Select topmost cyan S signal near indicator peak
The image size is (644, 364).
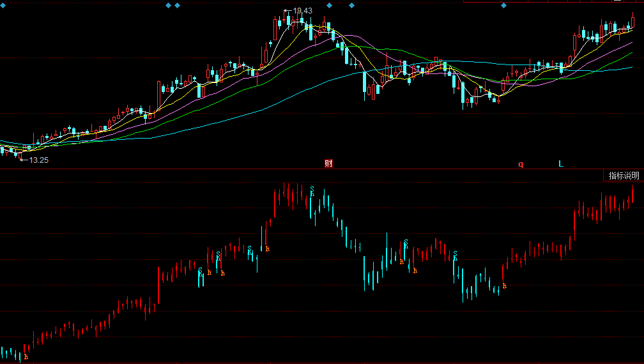(312, 190)
